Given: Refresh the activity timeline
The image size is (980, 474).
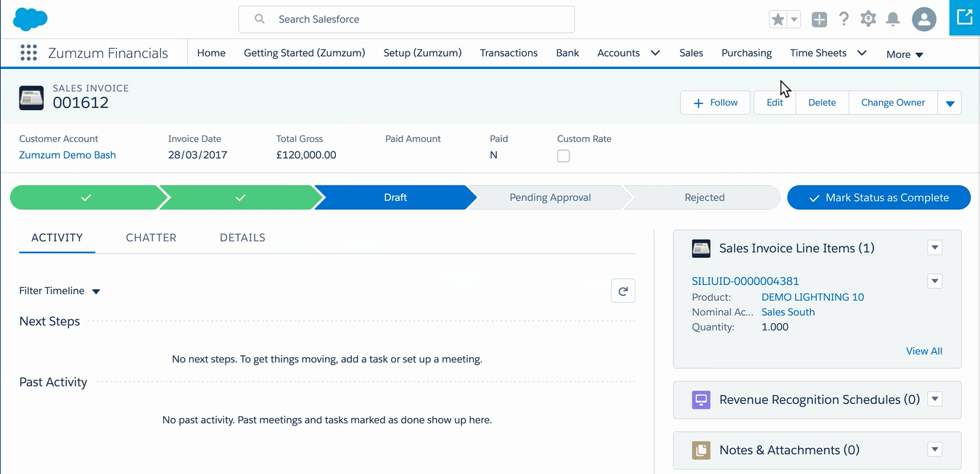Looking at the screenshot, I should 622,291.
